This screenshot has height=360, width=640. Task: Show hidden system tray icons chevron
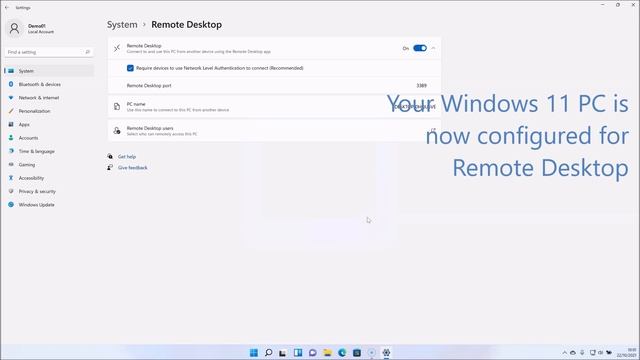point(564,353)
